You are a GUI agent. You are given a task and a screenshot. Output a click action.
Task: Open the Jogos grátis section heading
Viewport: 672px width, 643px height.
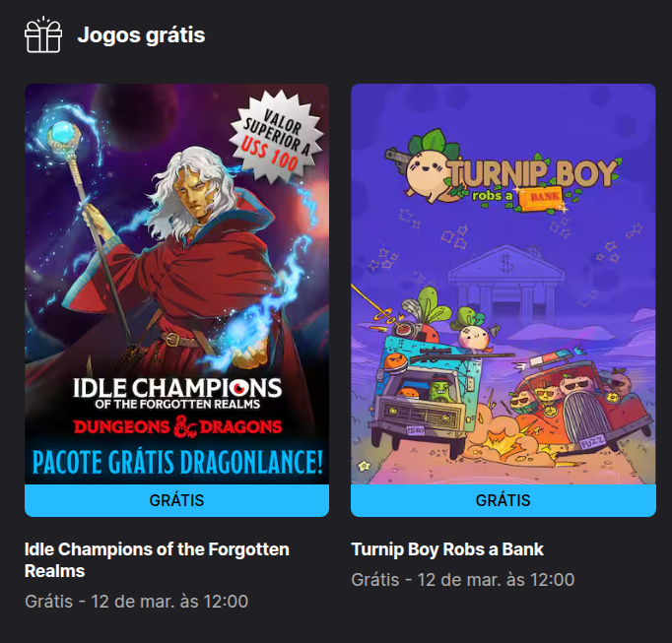click(x=141, y=35)
